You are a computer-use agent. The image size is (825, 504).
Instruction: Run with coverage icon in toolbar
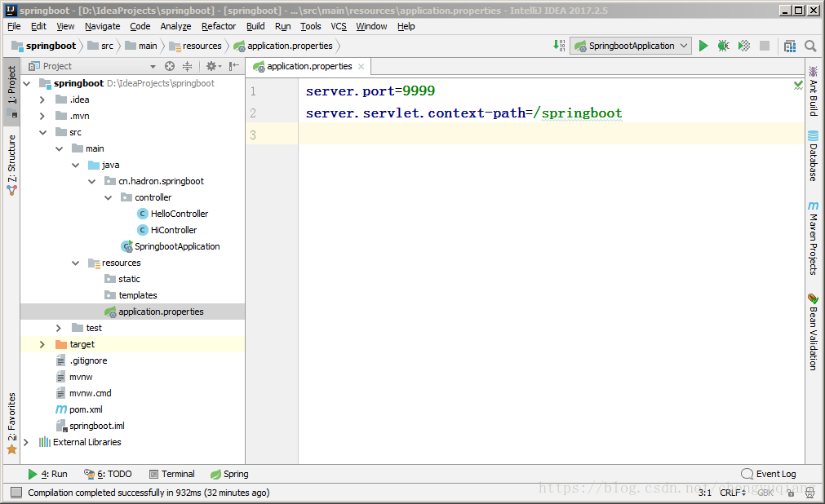744,46
